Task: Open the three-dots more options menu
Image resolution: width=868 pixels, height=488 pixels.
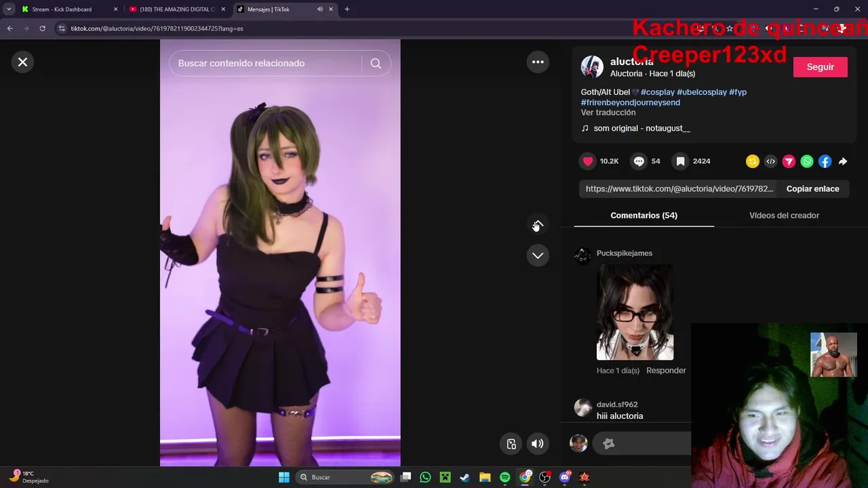Action: (538, 62)
